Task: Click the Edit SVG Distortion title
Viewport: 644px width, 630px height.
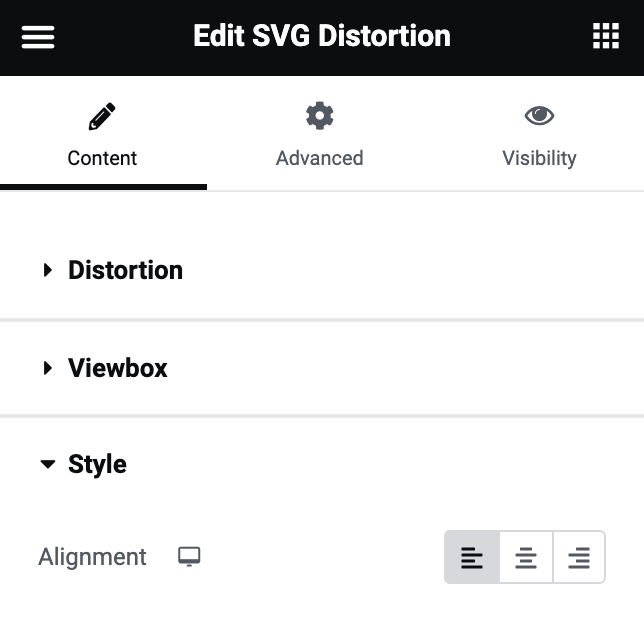Action: pyautogui.click(x=321, y=37)
